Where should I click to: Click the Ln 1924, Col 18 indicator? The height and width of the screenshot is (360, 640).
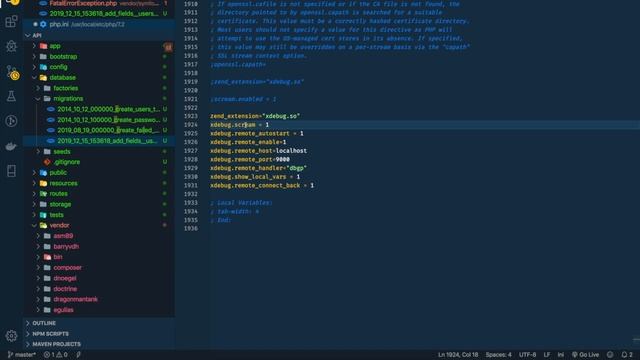point(458,355)
